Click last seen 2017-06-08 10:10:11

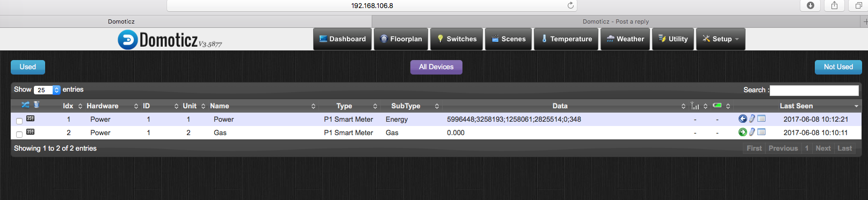[x=816, y=132]
